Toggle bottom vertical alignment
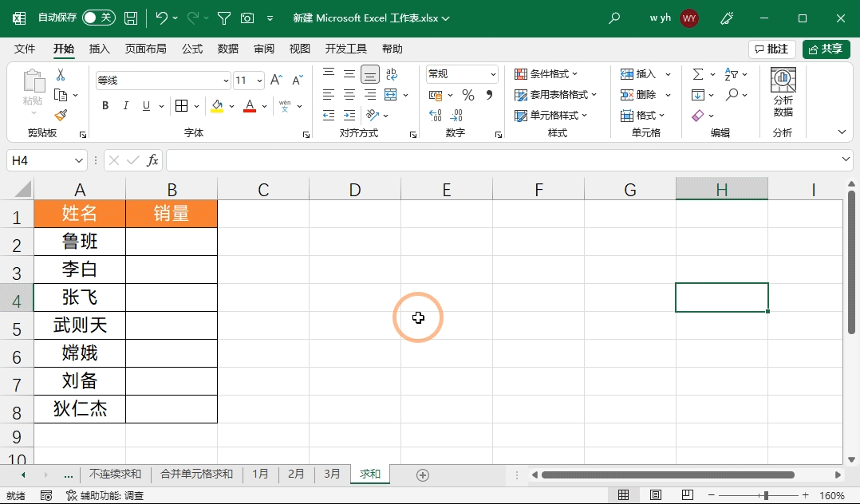Screen dimensions: 860x504 click(370, 74)
